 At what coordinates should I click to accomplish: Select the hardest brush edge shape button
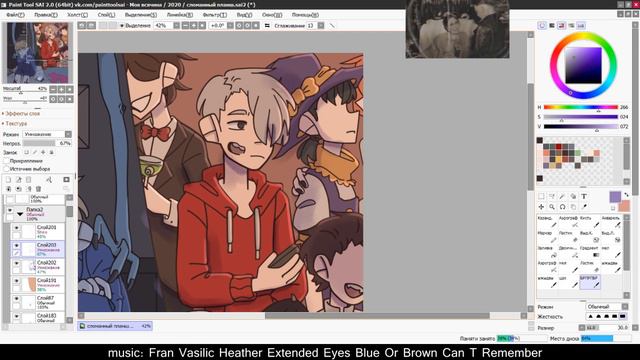(622, 316)
